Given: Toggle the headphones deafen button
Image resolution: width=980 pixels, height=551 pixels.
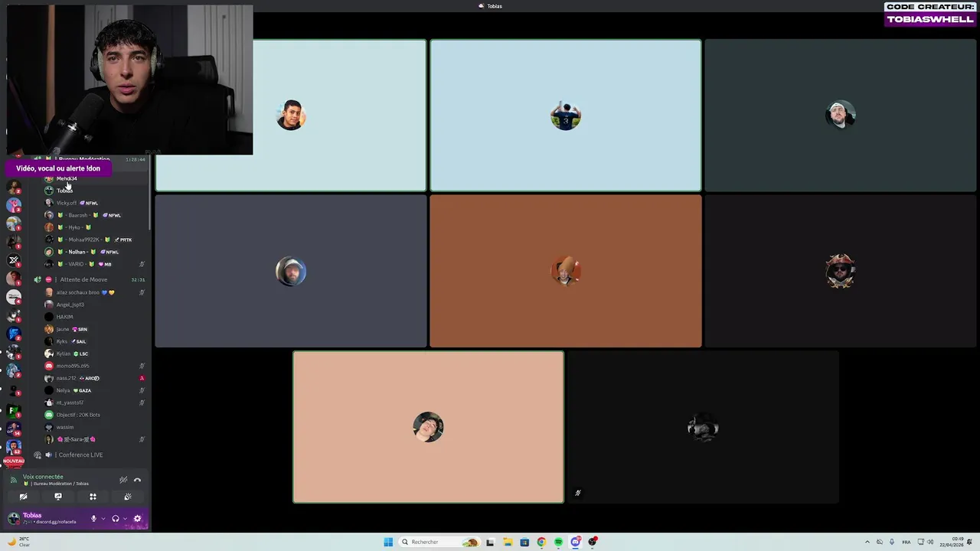Looking at the screenshot, I should click(116, 518).
